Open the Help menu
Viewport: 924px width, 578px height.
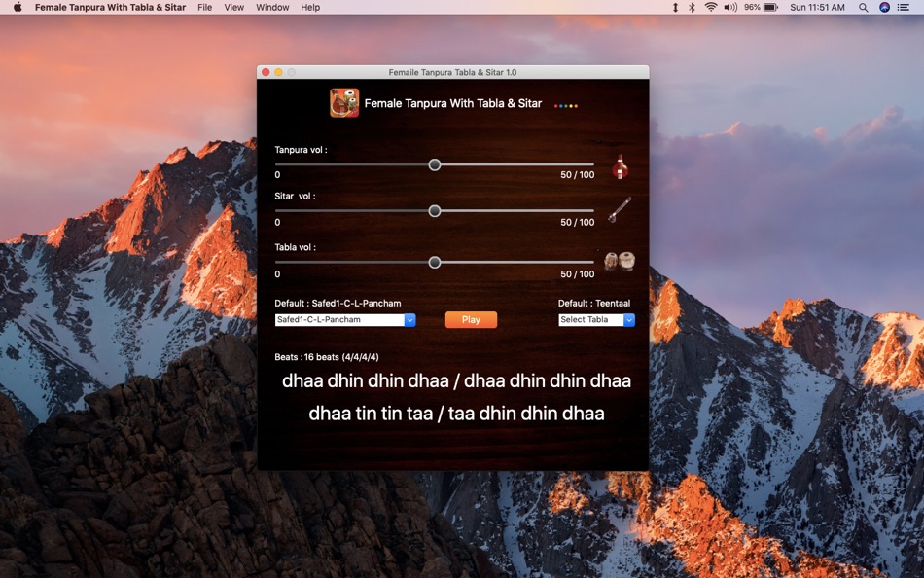310,7
